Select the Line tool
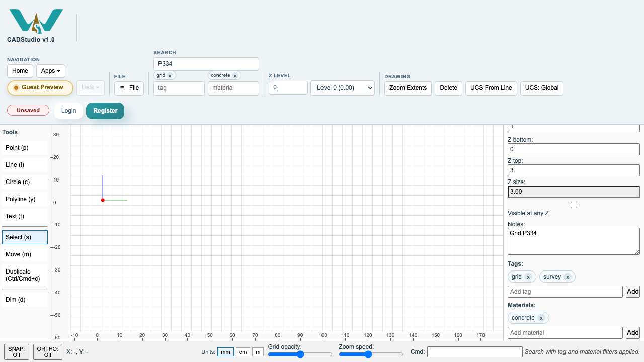The image size is (644, 362). (x=25, y=165)
